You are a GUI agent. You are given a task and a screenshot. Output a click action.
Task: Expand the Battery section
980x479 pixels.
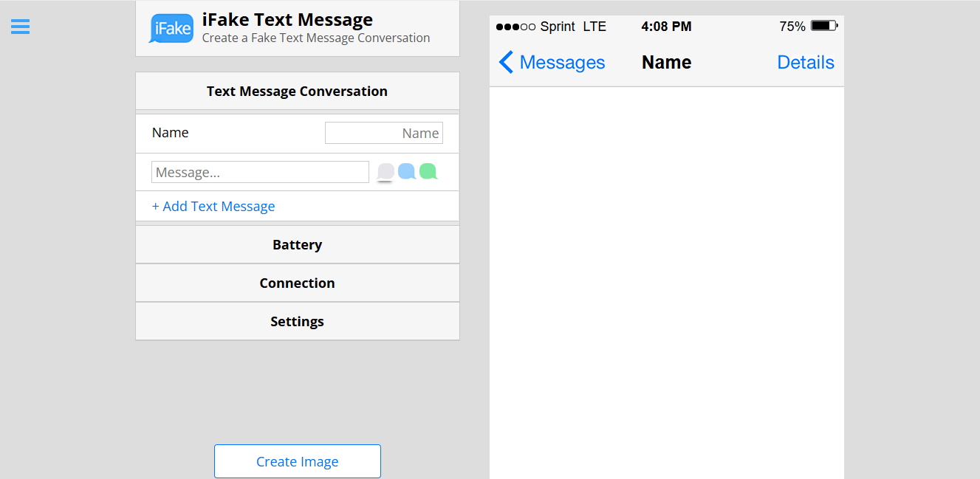298,244
